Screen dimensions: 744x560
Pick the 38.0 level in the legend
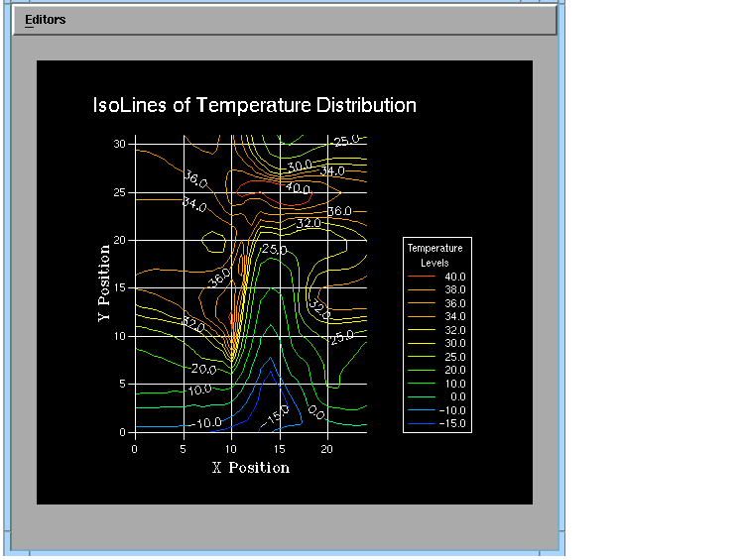[454, 289]
